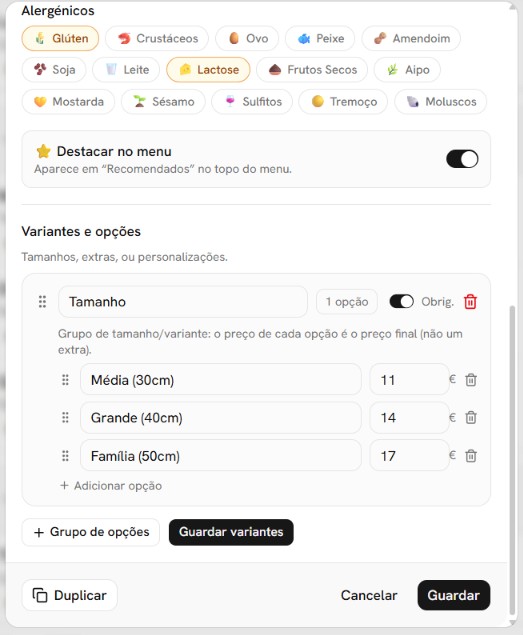Viewport: 523px width, 635px height.
Task: Deselect the Lactose allergen chip
Action: point(208,70)
